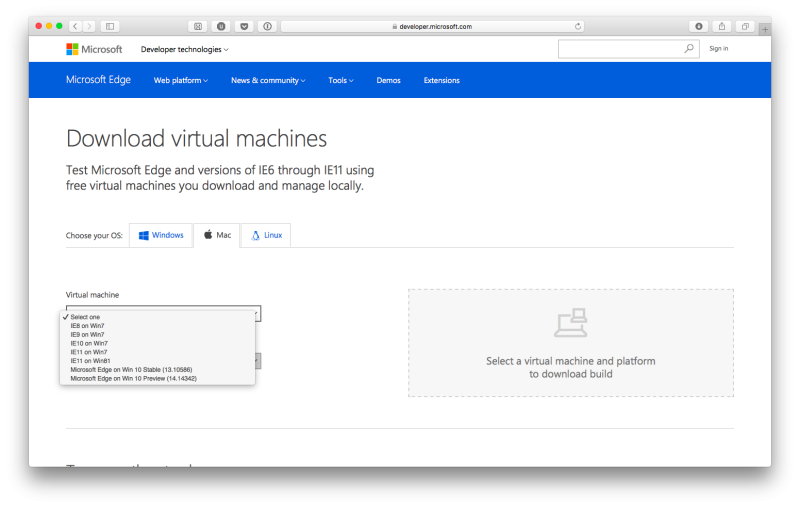Click the Microsoft logo
This screenshot has width=800, height=508.
[94, 49]
